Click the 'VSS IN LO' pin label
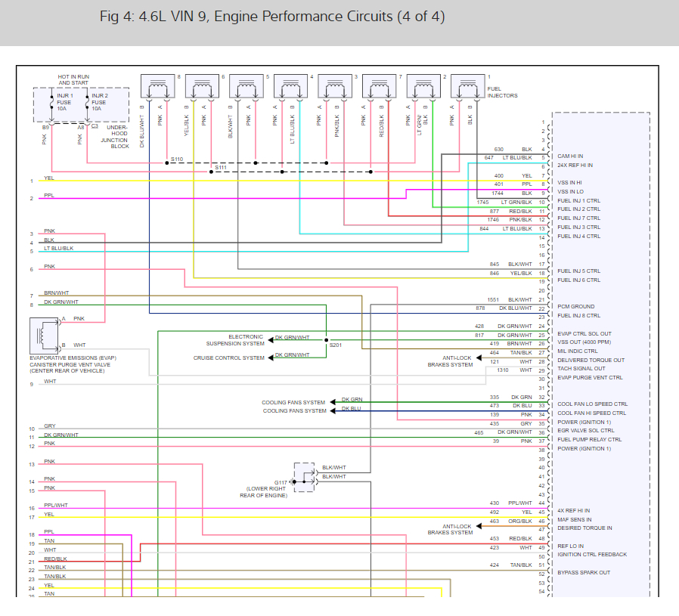This screenshot has width=679, height=616. (570, 191)
